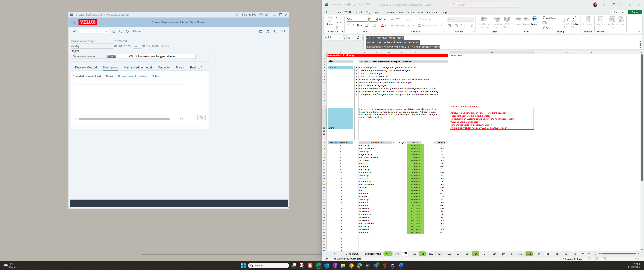
Task: Open Excel VELUX ribbon tab
Action: (x=349, y=12)
